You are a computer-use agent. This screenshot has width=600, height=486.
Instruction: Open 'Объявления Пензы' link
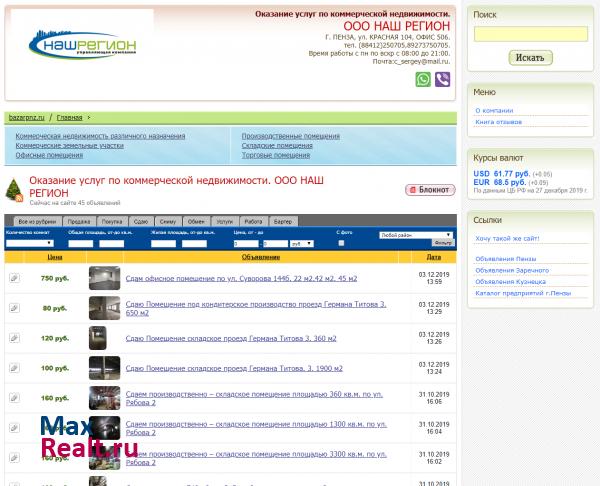pos(505,259)
